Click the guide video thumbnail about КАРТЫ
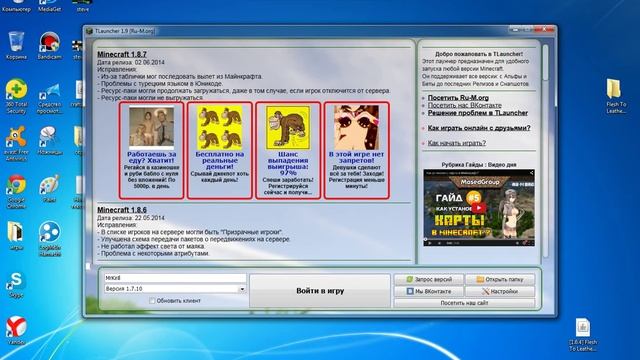The height and width of the screenshot is (360, 640). point(479,208)
